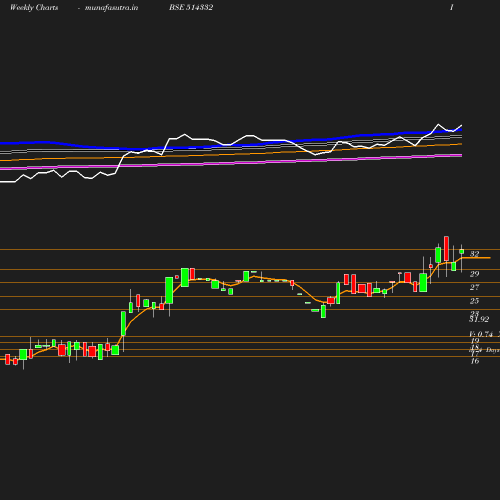Click the first red candlestick of the chart

(8, 359)
